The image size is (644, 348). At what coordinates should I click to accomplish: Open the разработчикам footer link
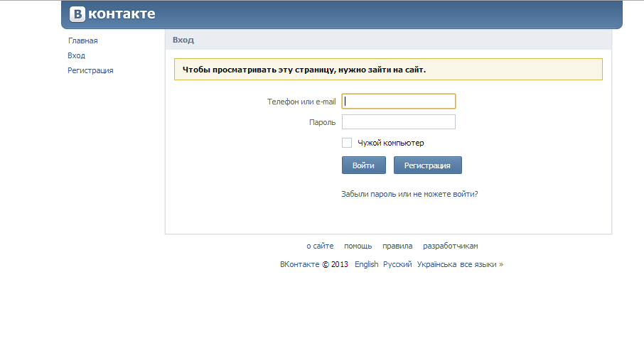point(450,246)
